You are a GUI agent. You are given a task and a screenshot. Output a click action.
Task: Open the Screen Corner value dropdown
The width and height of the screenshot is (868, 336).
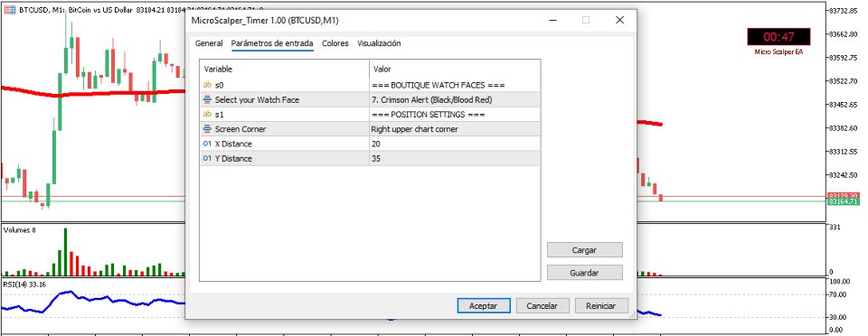[455, 129]
